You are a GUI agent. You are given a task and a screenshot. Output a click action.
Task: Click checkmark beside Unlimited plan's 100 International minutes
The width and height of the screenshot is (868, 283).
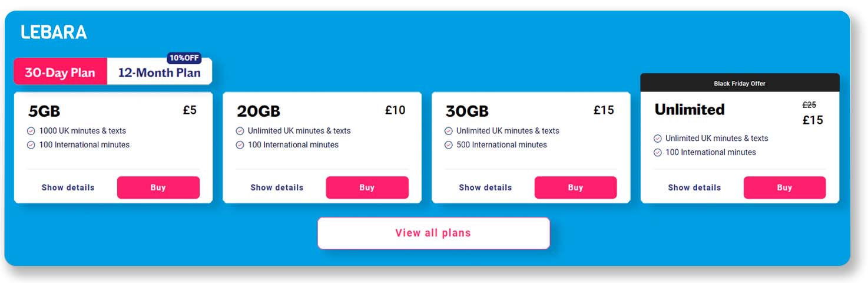(x=658, y=153)
